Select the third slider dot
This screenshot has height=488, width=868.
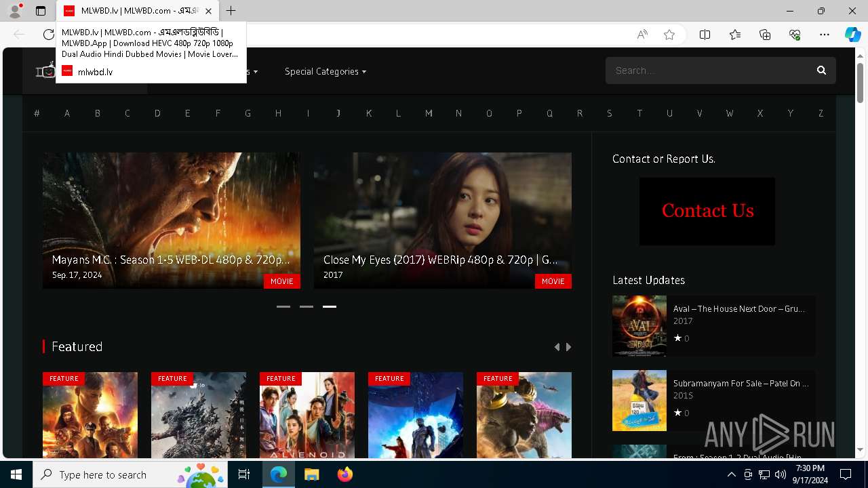(330, 306)
